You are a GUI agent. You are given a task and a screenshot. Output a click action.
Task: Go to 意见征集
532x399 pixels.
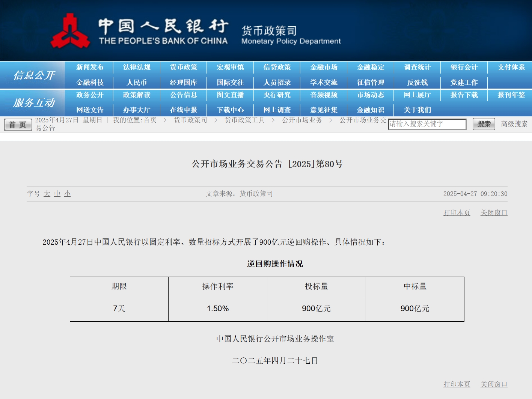click(324, 110)
